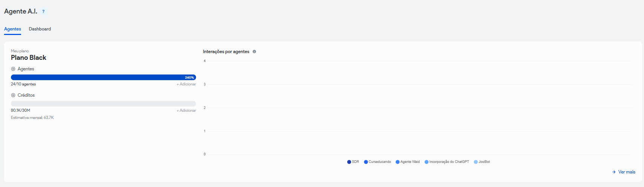Screen dimensions: 644x187
Task: Toggle the SDR series in chart legend
Action: point(353,162)
